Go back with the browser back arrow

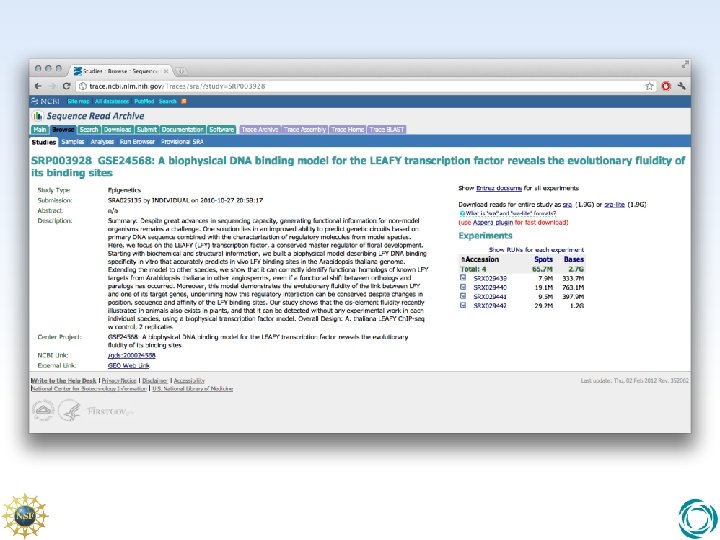click(38, 86)
